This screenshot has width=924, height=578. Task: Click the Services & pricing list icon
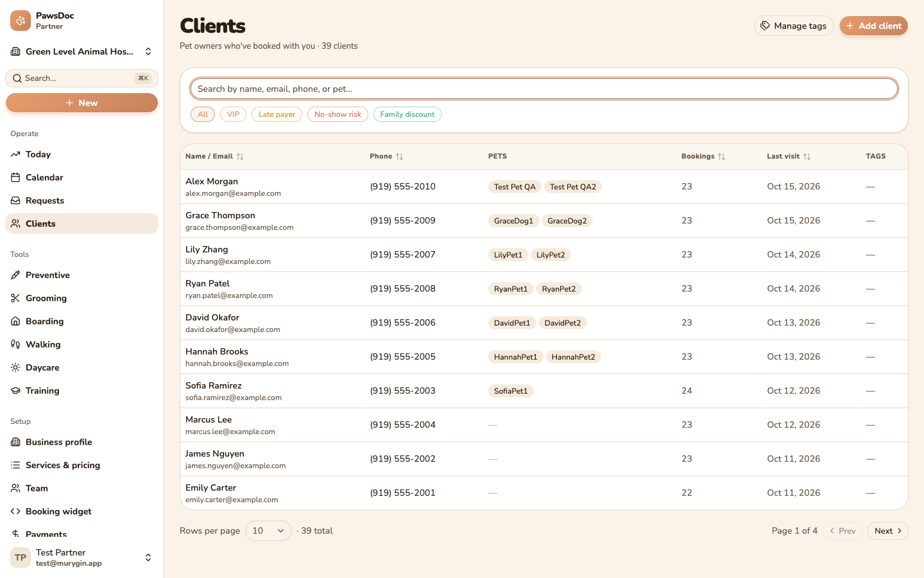(x=15, y=465)
